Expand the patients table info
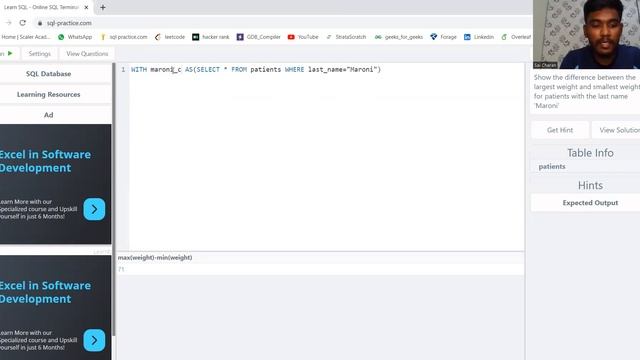Image resolution: width=640 pixels, height=360 pixels. click(x=552, y=167)
